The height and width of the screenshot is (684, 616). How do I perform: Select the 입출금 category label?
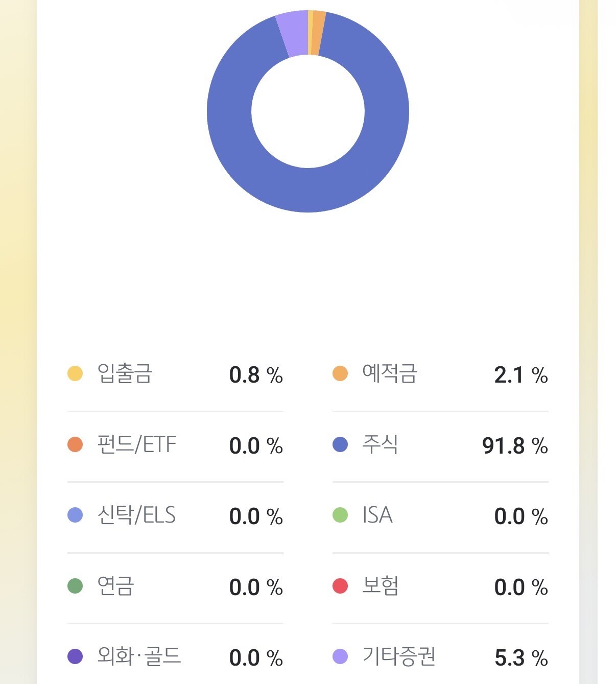pyautogui.click(x=125, y=373)
